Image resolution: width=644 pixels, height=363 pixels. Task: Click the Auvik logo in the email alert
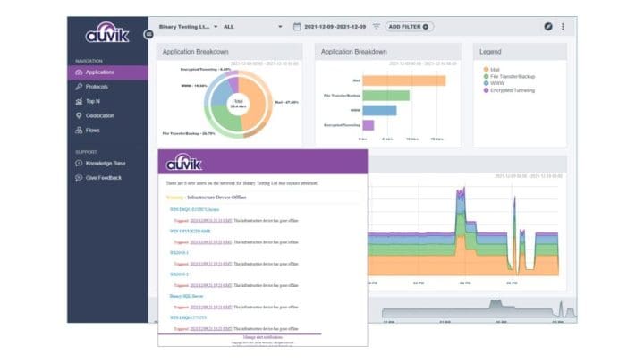tap(183, 162)
